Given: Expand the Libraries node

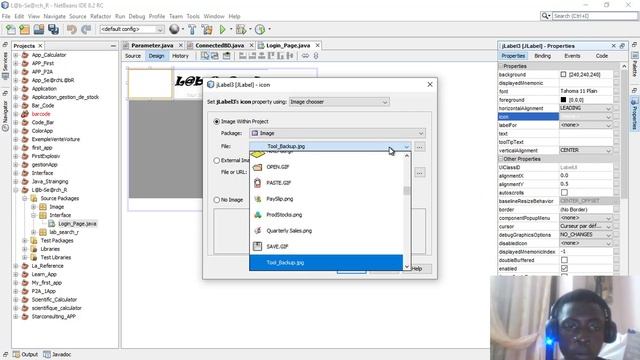Looking at the screenshot, I should click(x=25, y=249).
